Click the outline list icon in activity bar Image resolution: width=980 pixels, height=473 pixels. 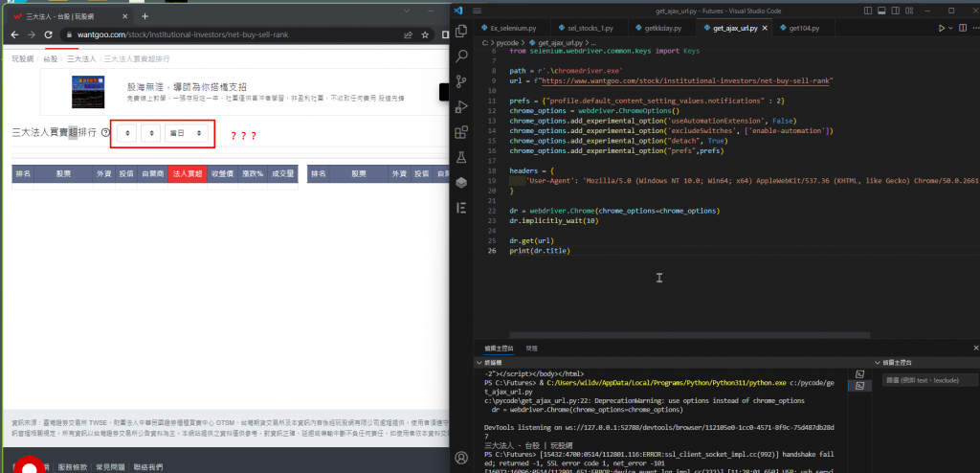click(461, 208)
